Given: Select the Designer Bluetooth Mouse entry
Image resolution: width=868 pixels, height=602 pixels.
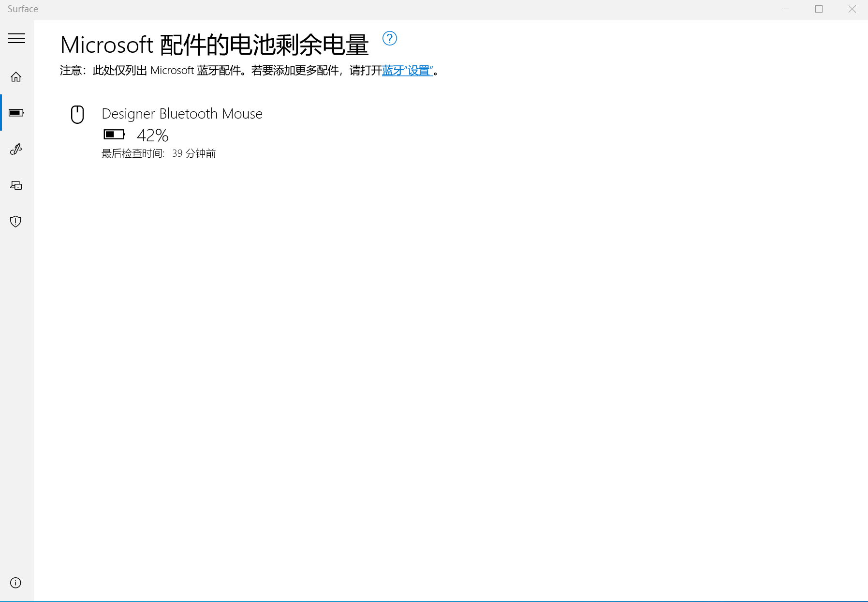Looking at the screenshot, I should point(181,113).
